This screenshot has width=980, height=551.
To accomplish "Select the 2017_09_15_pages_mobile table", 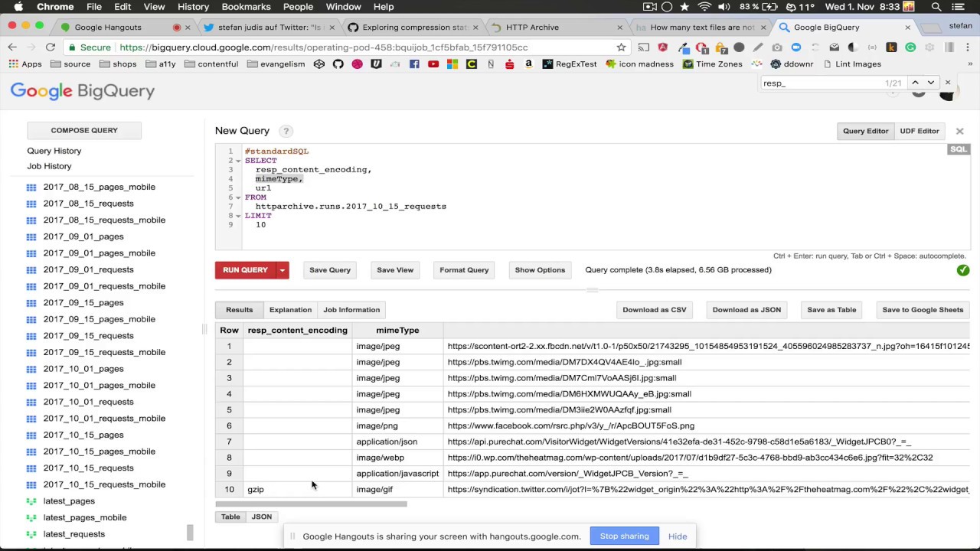I will pos(100,319).
